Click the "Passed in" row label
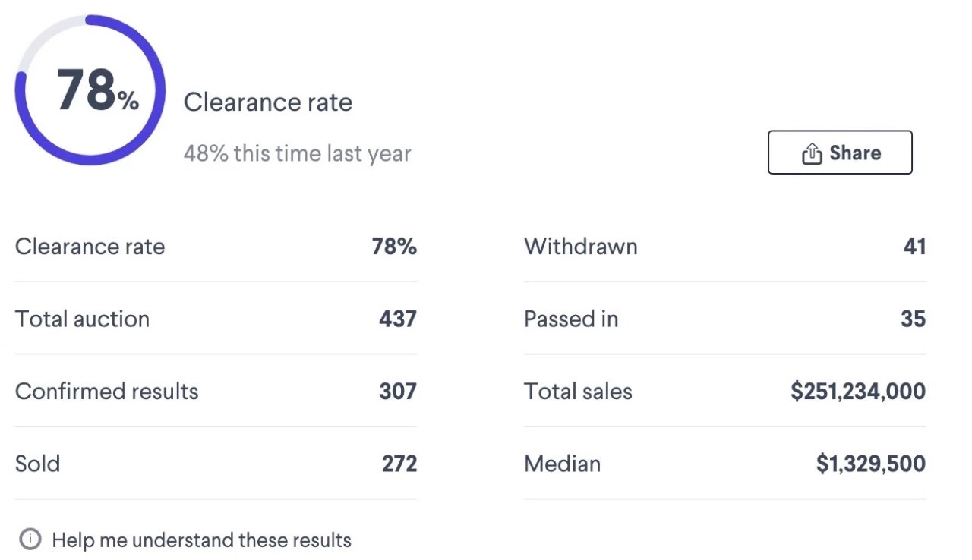The image size is (972, 560). click(571, 319)
